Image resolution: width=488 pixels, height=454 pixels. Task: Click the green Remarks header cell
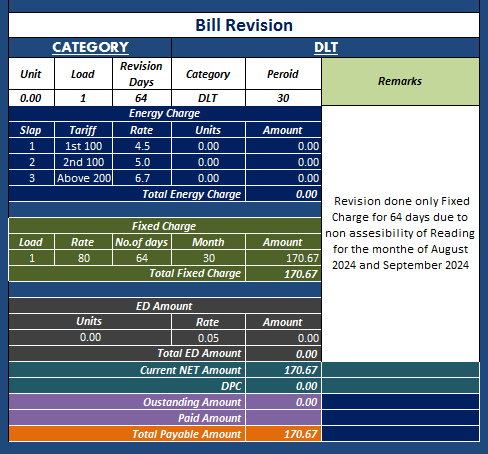click(400, 82)
